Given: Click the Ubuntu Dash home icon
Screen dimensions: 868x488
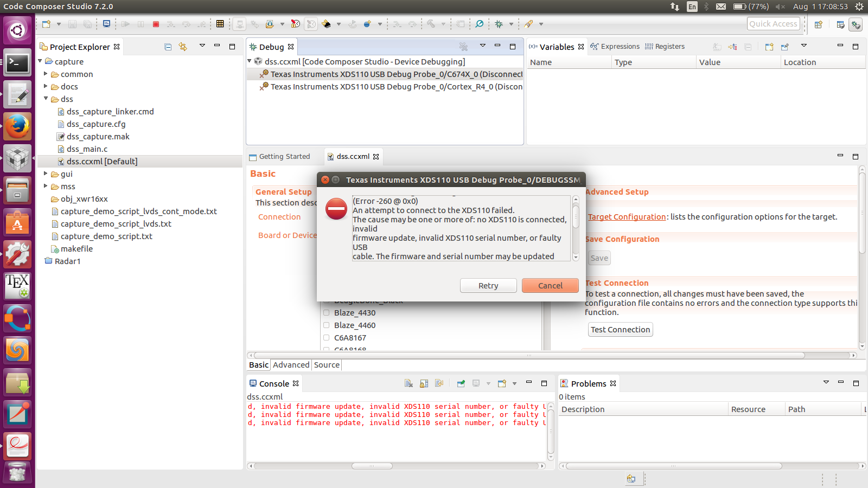Looking at the screenshot, I should coord(17,30).
